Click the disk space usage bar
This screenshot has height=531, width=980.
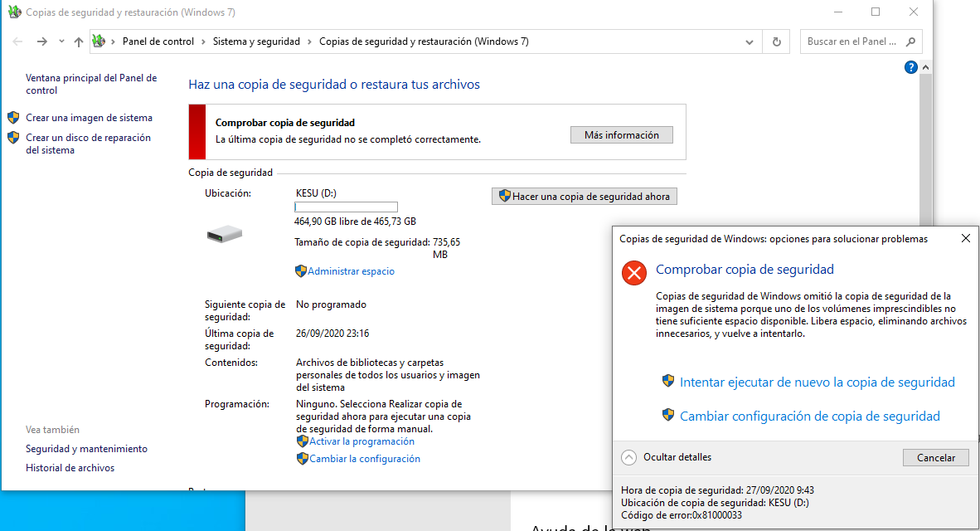346,207
